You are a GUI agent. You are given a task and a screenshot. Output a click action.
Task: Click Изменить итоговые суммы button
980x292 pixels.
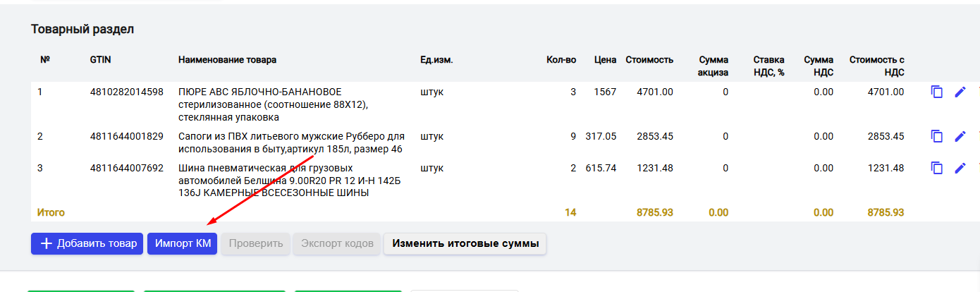pyautogui.click(x=465, y=244)
